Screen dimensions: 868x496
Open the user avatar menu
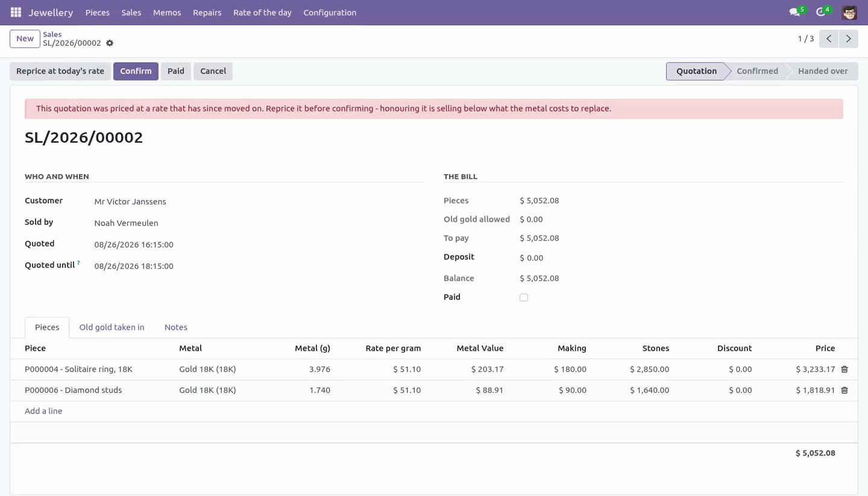(x=849, y=12)
